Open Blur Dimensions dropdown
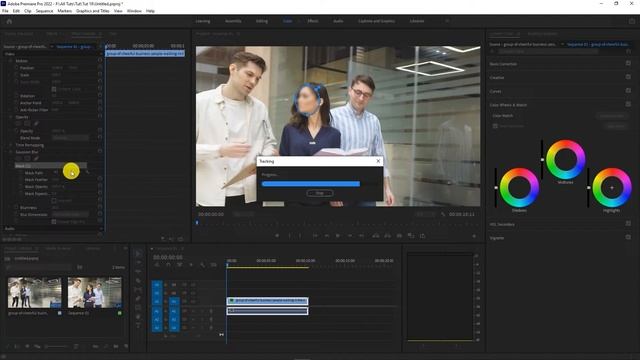This screenshot has height=360, width=640. tap(70, 214)
